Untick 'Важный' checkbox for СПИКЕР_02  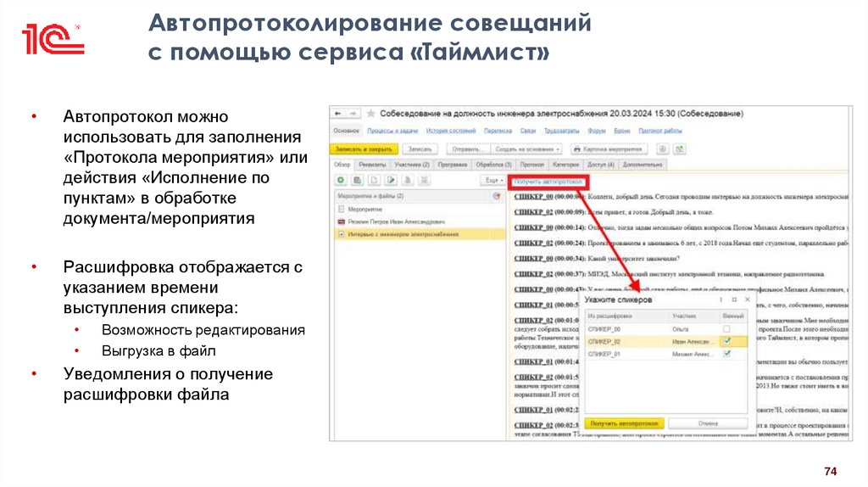(726, 341)
